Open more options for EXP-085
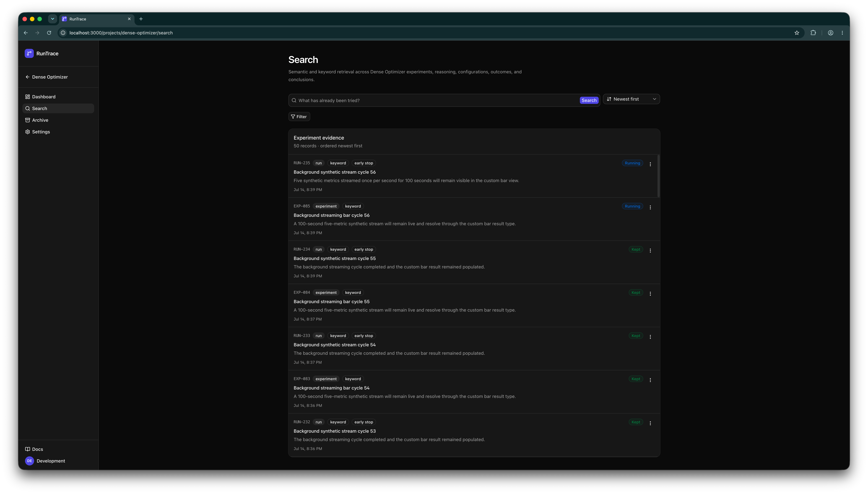Viewport: 868px width, 494px height. pos(650,207)
